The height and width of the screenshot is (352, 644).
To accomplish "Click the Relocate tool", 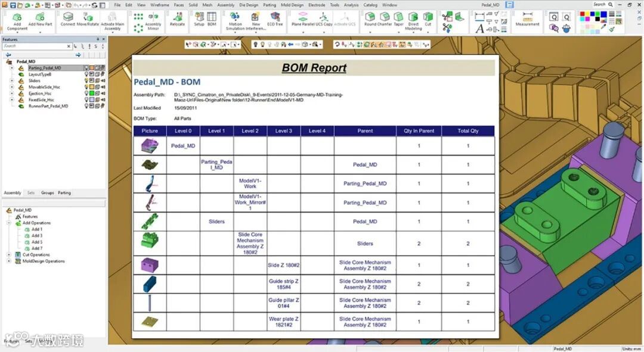I will tap(177, 19).
